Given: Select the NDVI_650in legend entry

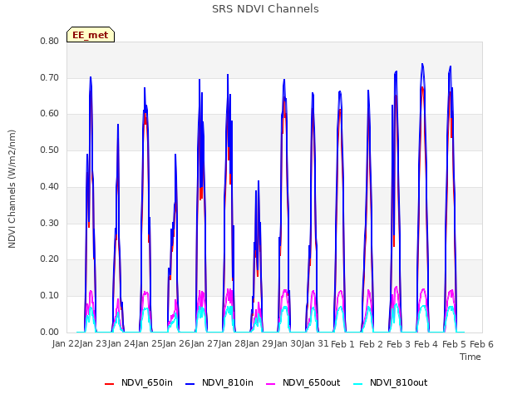Looking at the screenshot, I should tap(139, 382).
